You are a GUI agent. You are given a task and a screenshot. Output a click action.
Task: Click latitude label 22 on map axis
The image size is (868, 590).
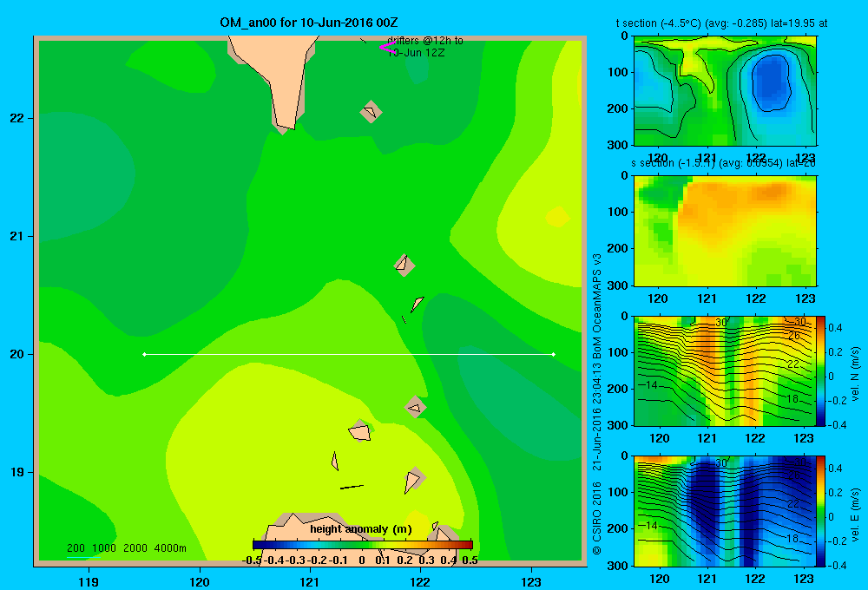point(17,119)
